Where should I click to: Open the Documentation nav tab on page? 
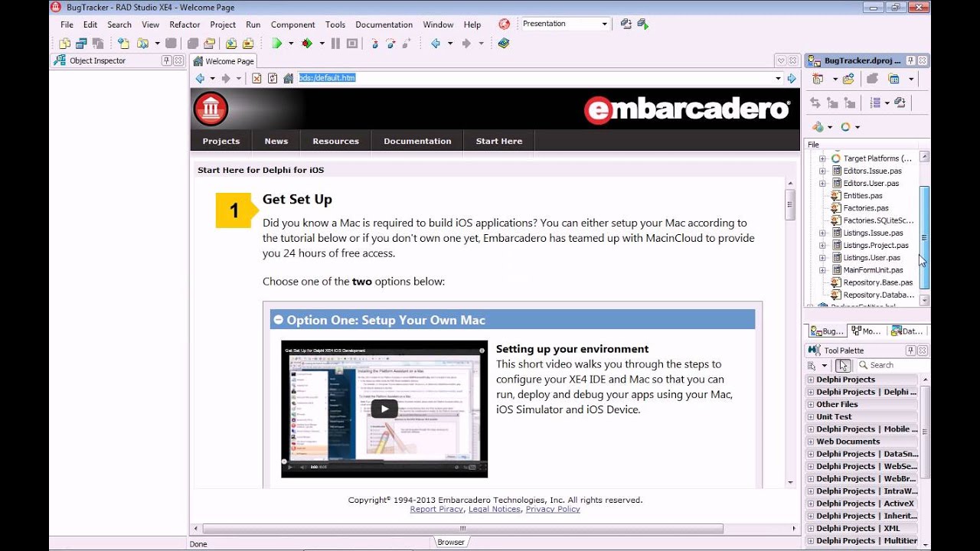[417, 141]
